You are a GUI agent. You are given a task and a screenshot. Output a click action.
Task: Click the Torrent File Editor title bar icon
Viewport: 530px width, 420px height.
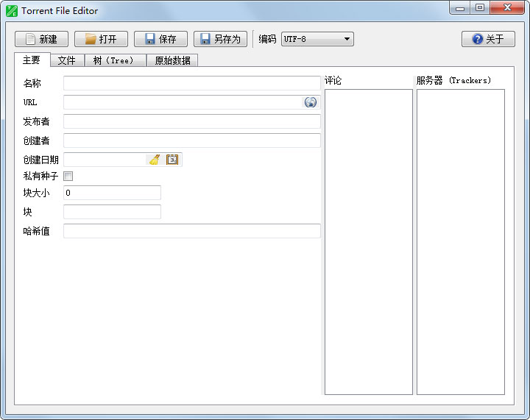pyautogui.click(x=12, y=11)
